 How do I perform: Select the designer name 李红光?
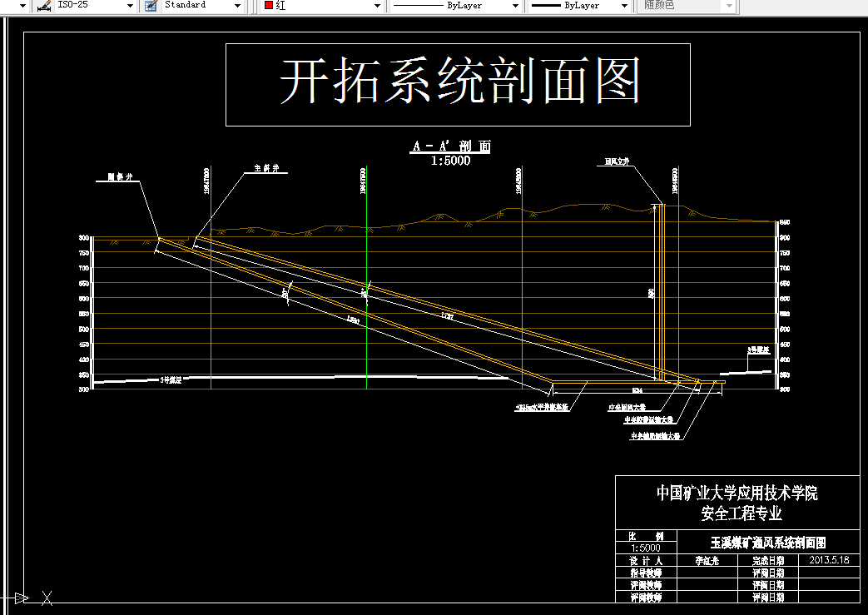point(707,561)
